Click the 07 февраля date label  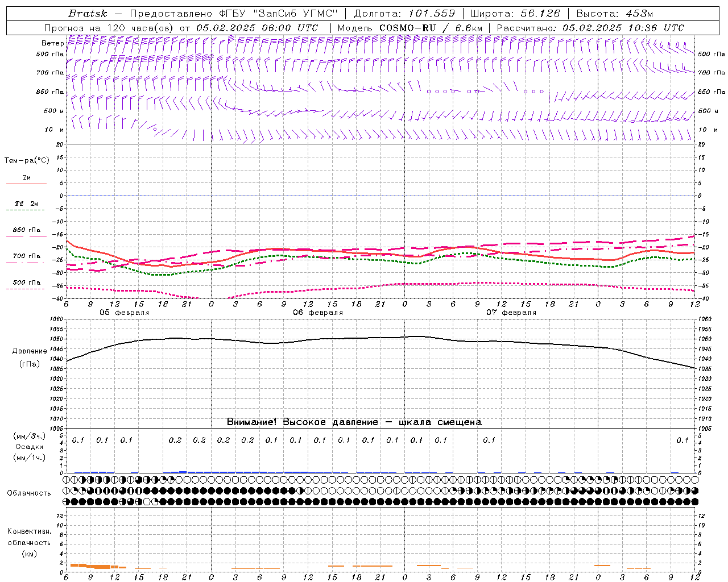(x=511, y=313)
